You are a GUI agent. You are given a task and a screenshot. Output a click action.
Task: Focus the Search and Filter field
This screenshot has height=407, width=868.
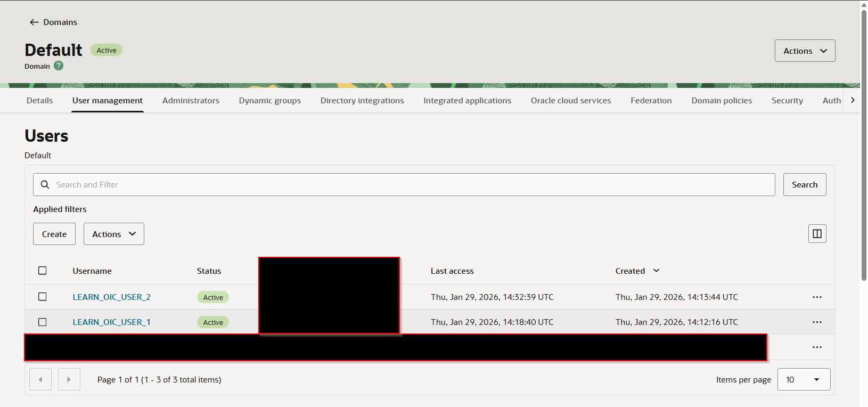coord(405,185)
